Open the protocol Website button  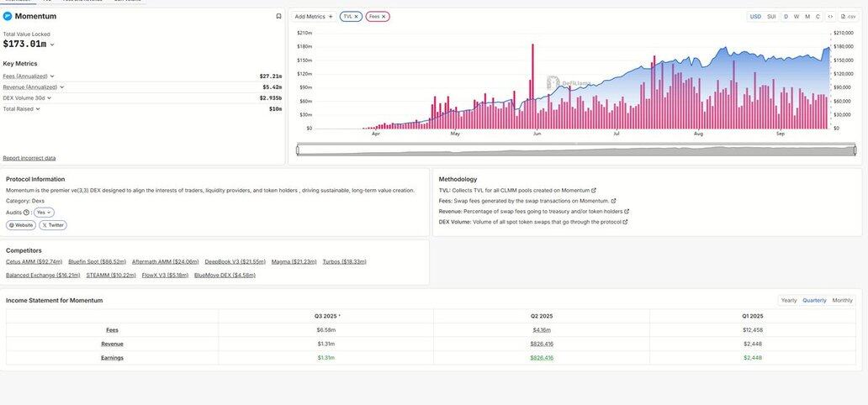(21, 225)
